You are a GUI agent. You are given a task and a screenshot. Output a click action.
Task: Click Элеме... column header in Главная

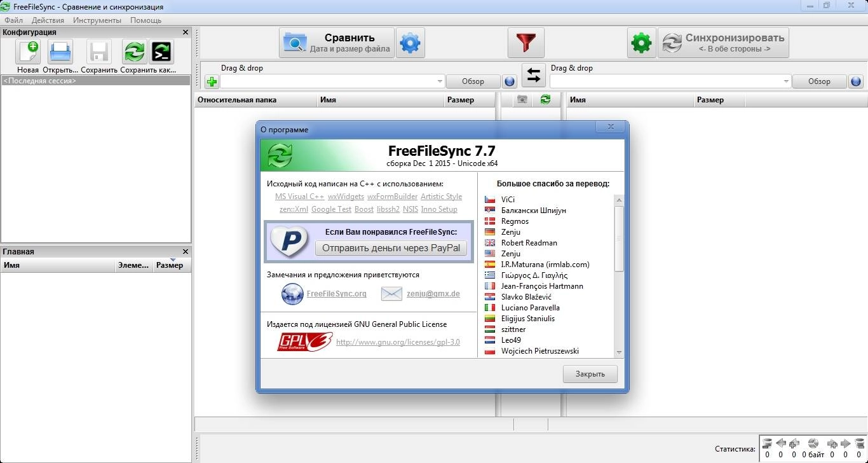[133, 265]
